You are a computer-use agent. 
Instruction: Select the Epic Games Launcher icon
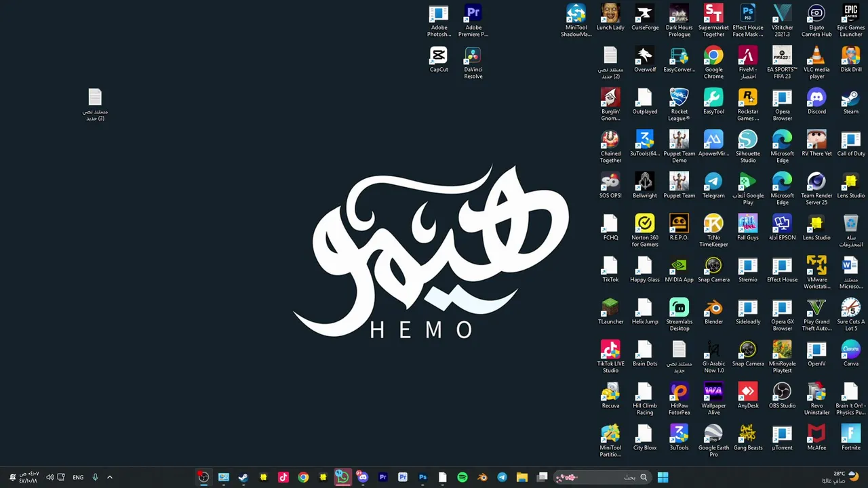(851, 21)
